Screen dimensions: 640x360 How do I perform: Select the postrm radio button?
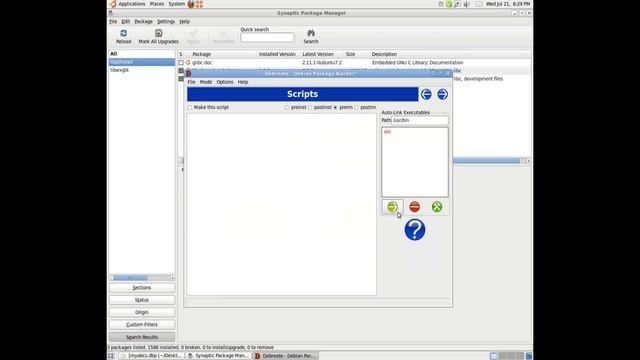coord(356,107)
